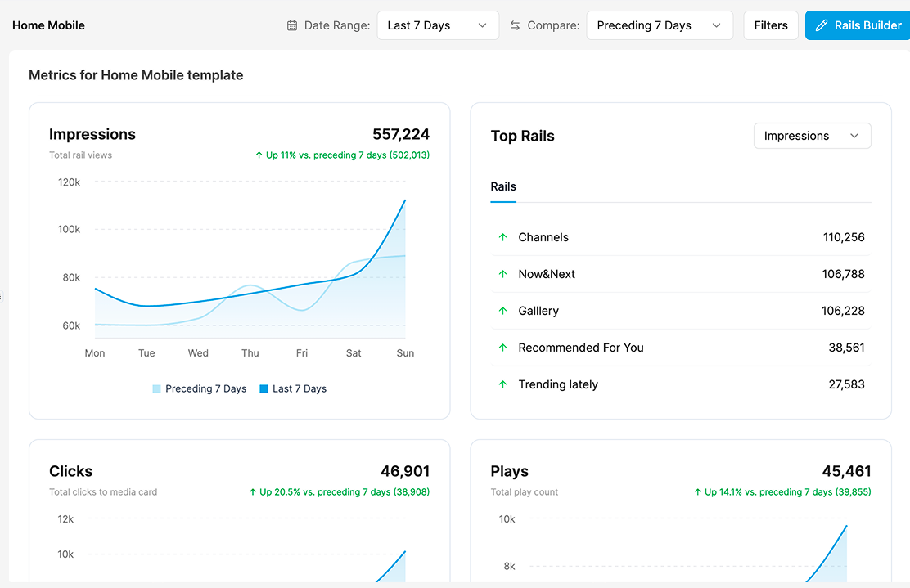Select the Galllery rail row
Image resolution: width=910 pixels, height=588 pixels.
pos(681,311)
